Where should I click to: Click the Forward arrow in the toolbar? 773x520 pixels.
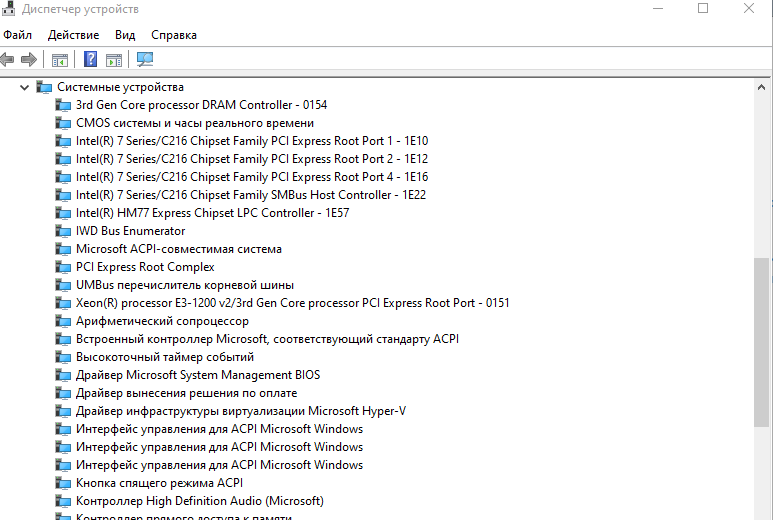29,60
